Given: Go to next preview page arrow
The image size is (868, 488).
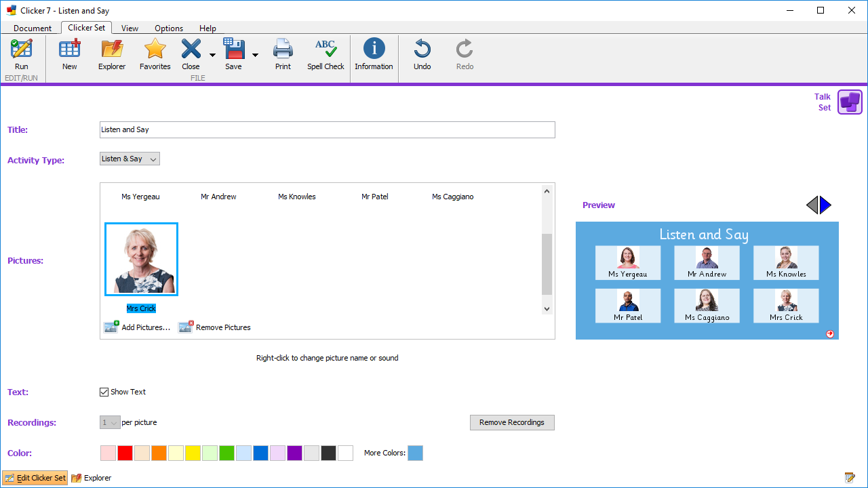Looking at the screenshot, I should click(x=825, y=205).
